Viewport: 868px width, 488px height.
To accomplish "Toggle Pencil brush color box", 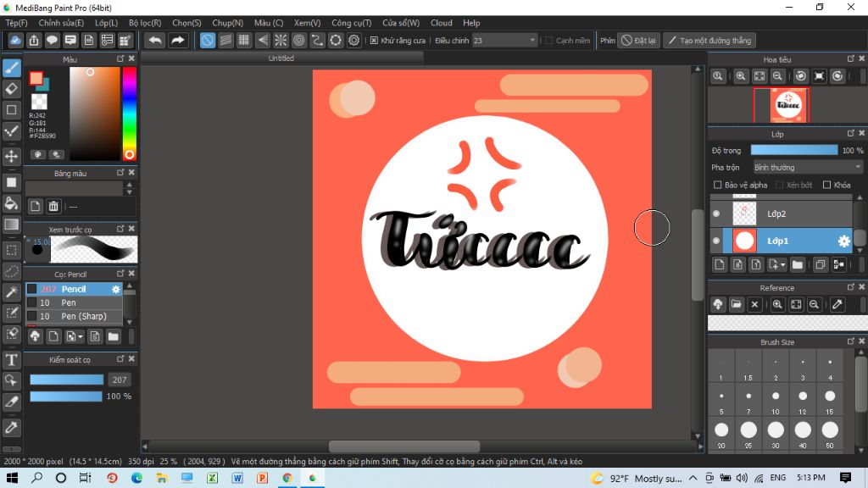I will coord(32,289).
